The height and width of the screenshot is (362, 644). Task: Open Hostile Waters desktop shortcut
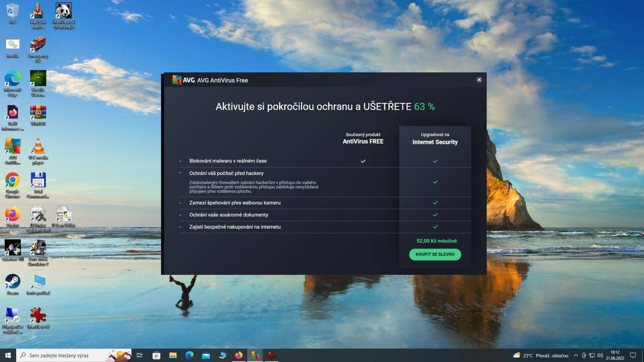click(38, 84)
